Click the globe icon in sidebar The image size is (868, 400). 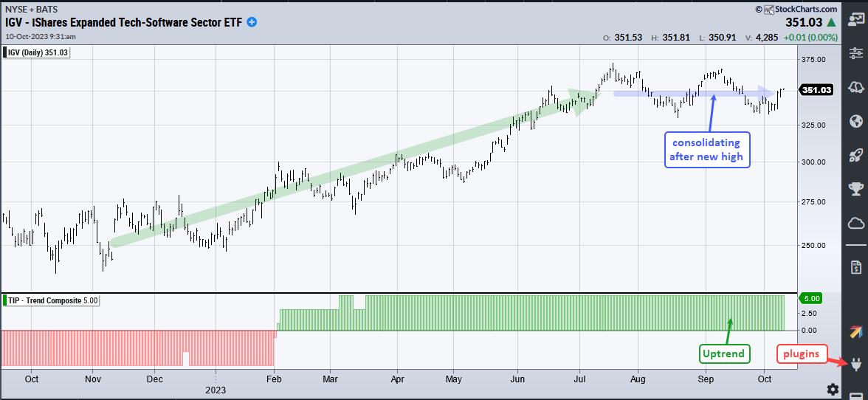[x=856, y=121]
